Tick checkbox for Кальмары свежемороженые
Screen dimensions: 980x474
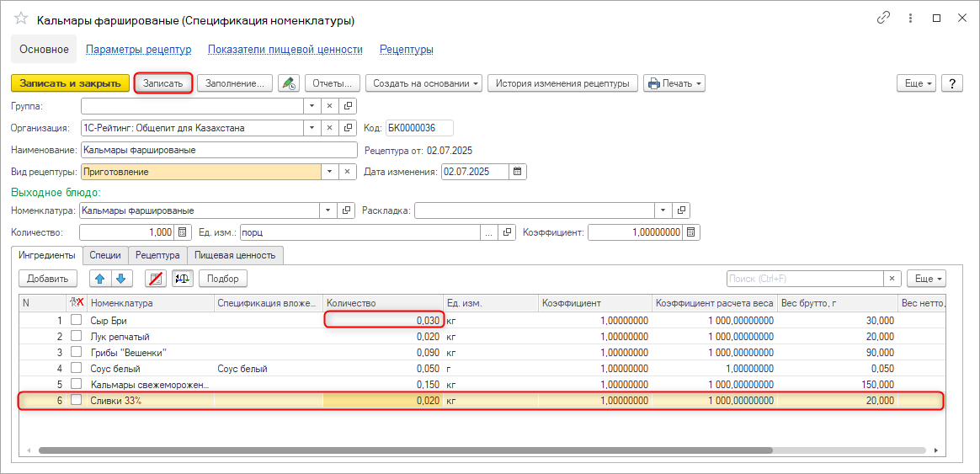click(x=77, y=384)
